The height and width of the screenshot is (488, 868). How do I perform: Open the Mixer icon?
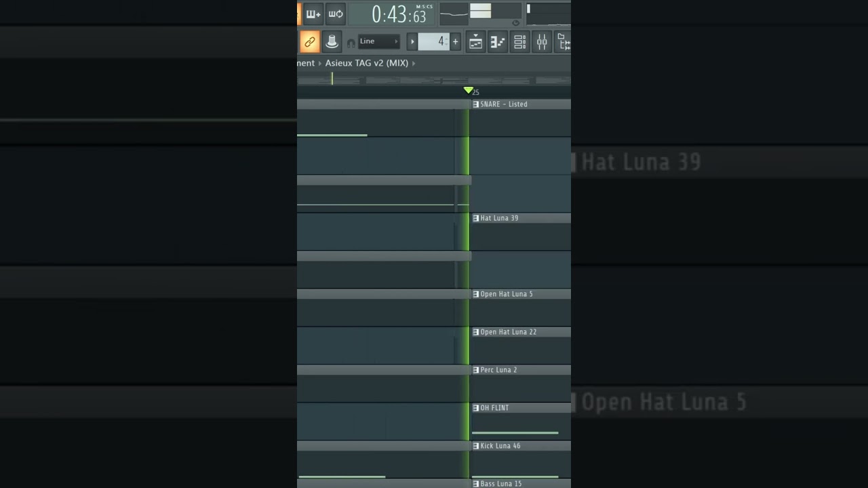tap(542, 42)
